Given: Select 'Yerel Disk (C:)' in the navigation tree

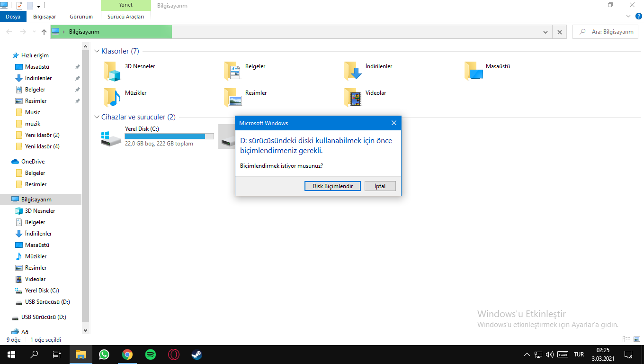Looking at the screenshot, I should (42, 291).
